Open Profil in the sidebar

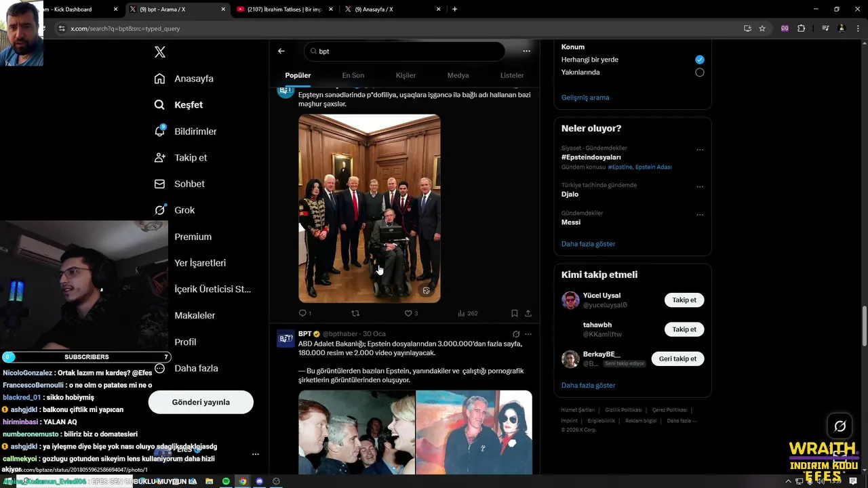coord(185,342)
